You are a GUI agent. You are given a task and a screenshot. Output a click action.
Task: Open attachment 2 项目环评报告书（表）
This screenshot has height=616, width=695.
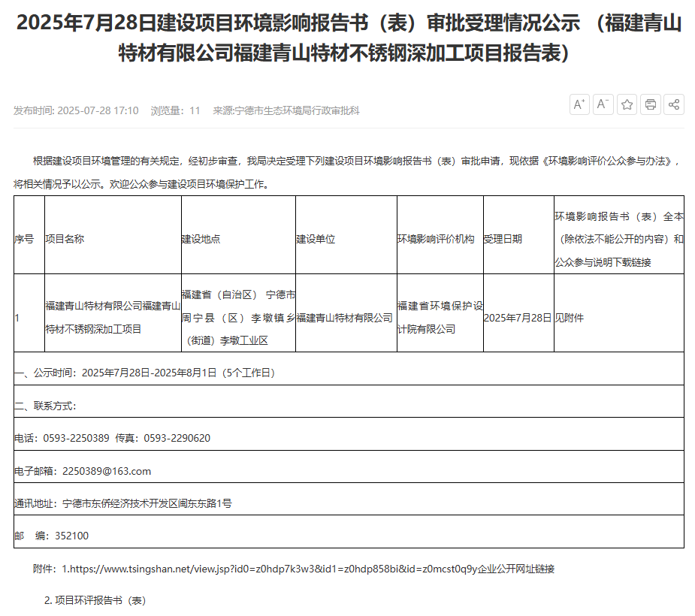click(x=95, y=600)
